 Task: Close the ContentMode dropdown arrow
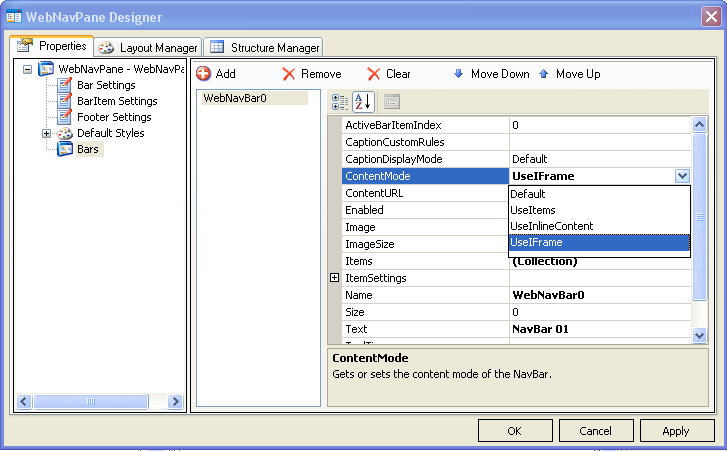(x=682, y=176)
